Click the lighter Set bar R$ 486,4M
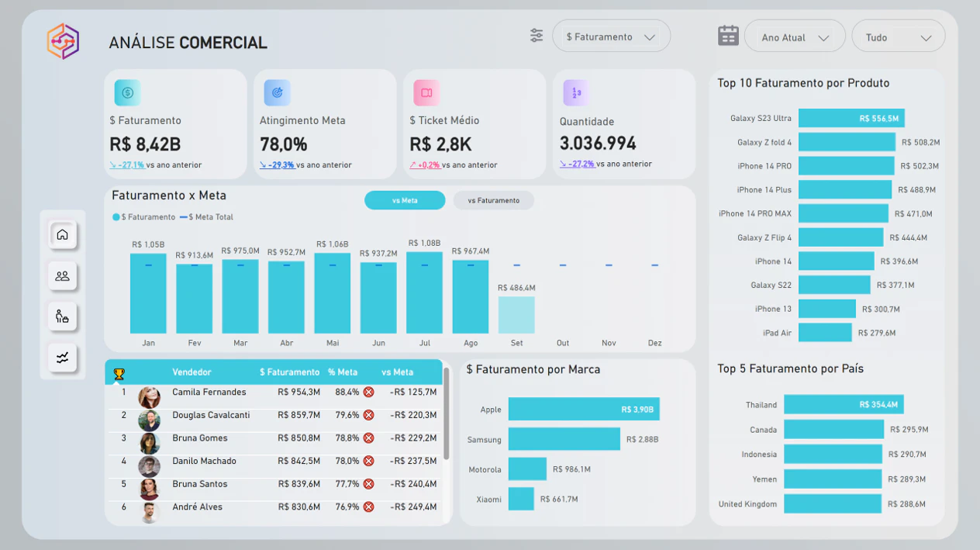The image size is (980, 550). coord(516,315)
